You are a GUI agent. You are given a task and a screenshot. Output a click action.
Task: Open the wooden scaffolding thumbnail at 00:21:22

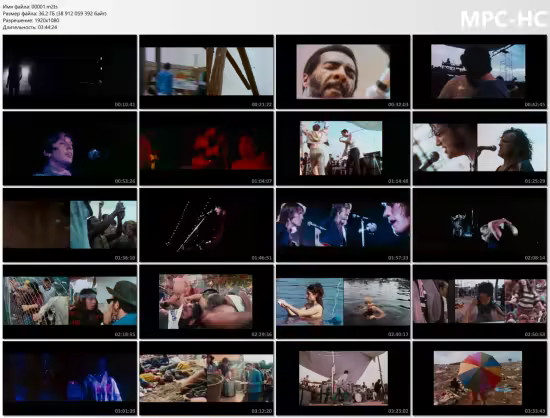(x=206, y=72)
